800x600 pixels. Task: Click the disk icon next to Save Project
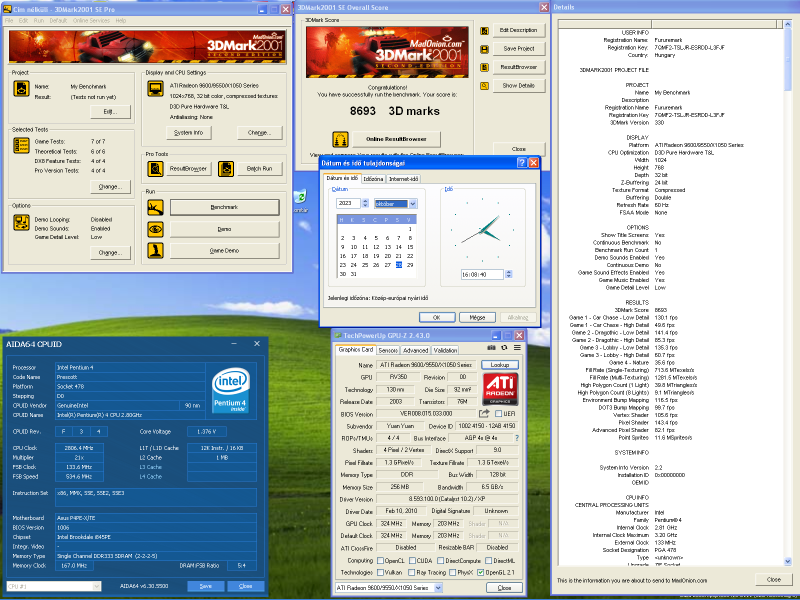[x=485, y=49]
